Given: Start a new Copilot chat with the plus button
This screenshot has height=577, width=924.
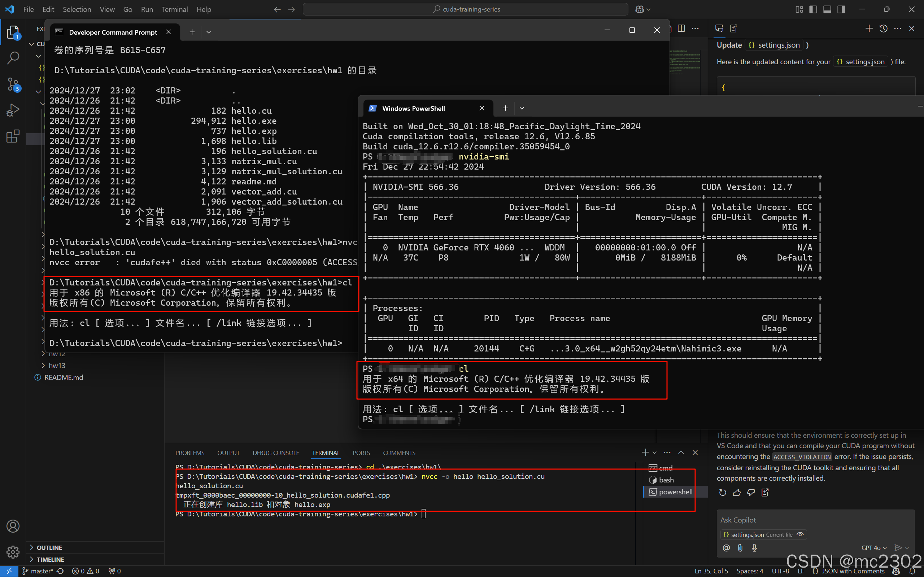Looking at the screenshot, I should tap(869, 28).
